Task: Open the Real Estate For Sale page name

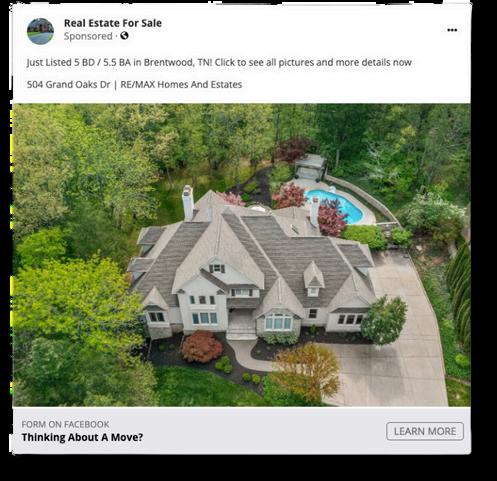Action: [x=113, y=23]
